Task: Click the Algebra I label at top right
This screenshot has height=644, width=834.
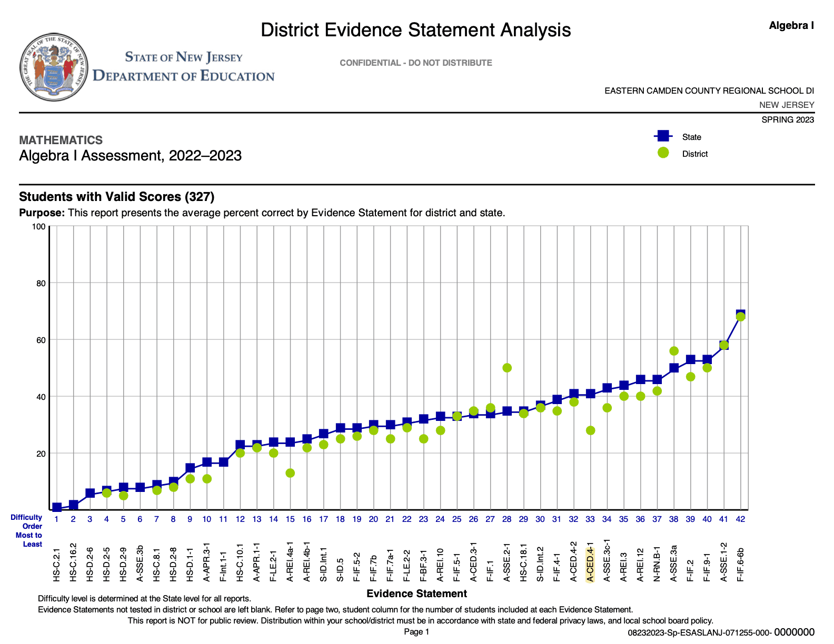Action: pyautogui.click(x=791, y=25)
